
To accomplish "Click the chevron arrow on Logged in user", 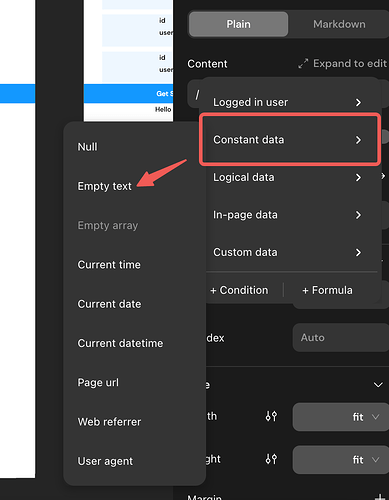I will tap(358, 102).
